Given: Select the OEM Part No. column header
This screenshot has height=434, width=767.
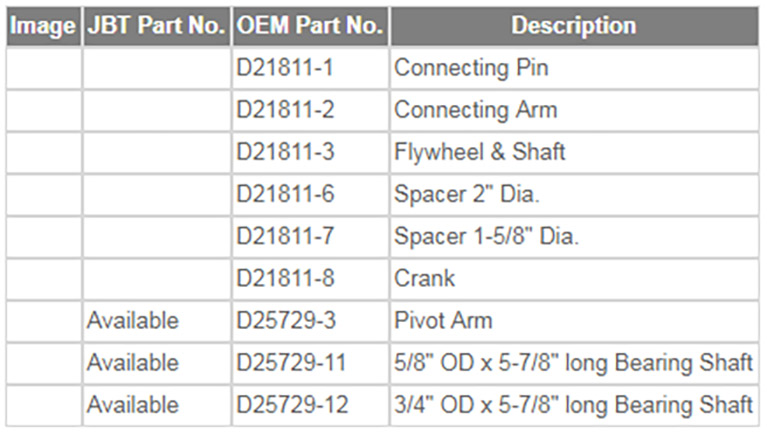Looking at the screenshot, I should (x=310, y=27).
